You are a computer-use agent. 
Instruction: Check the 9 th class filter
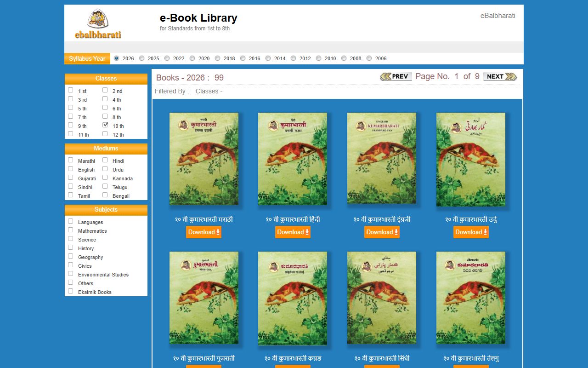71,125
